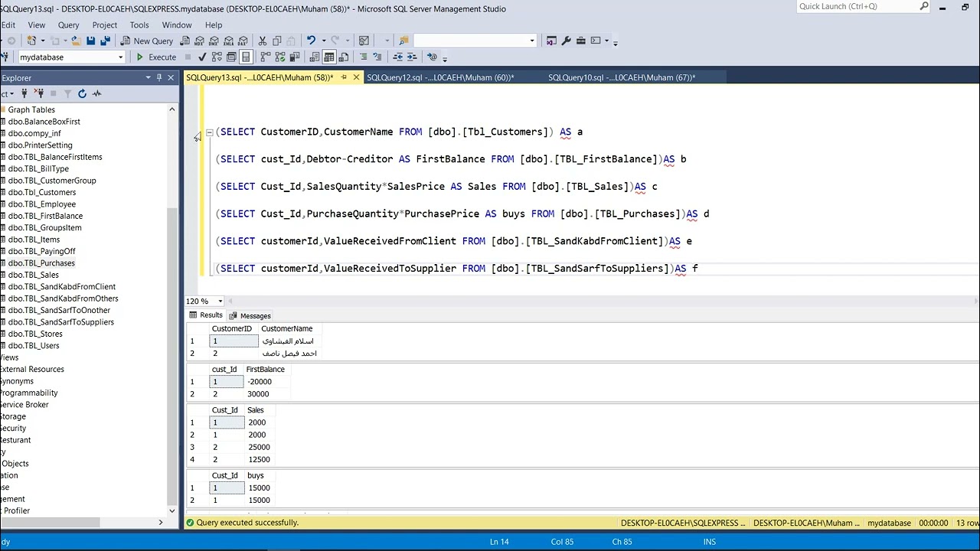Image resolution: width=980 pixels, height=551 pixels.
Task: Specify values for template parameters
Action: coord(432,57)
